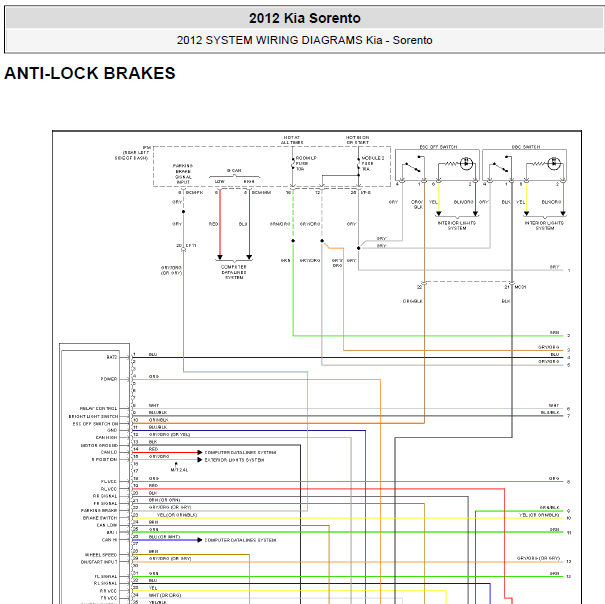605x604 pixels.
Task: Click 'PARKING BRAKE SIGNAL INPUT' inside the IPM box
Action: (183, 174)
